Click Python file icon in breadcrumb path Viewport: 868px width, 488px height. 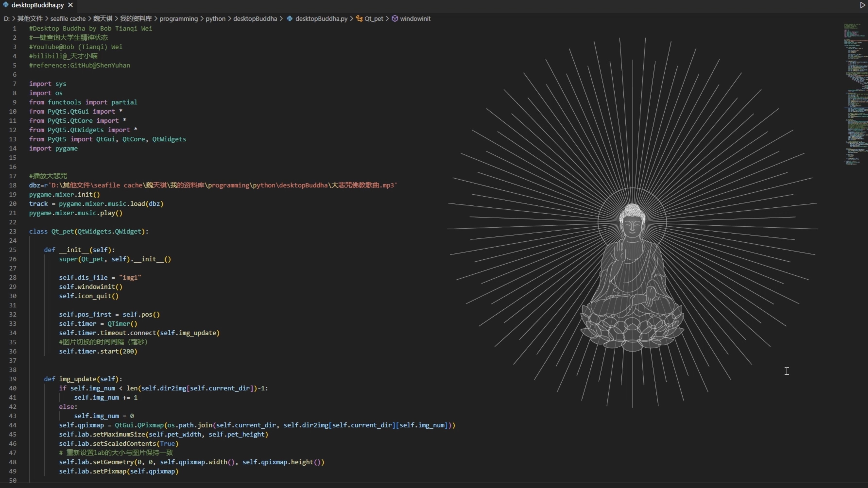[x=289, y=18]
